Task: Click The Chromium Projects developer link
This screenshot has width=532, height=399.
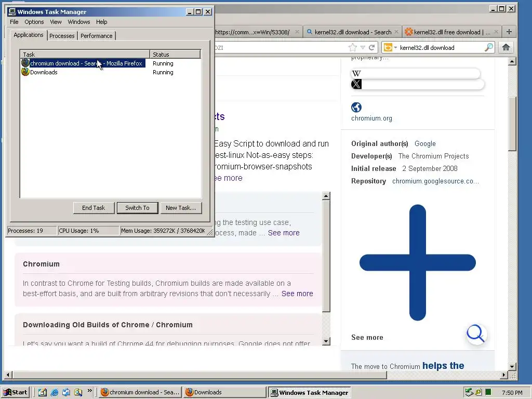Action: (x=434, y=156)
